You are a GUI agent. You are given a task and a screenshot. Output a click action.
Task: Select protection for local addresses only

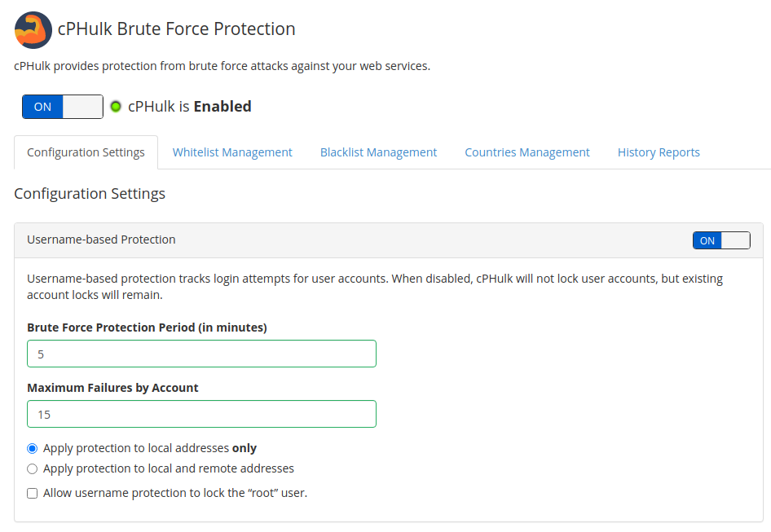tap(33, 448)
